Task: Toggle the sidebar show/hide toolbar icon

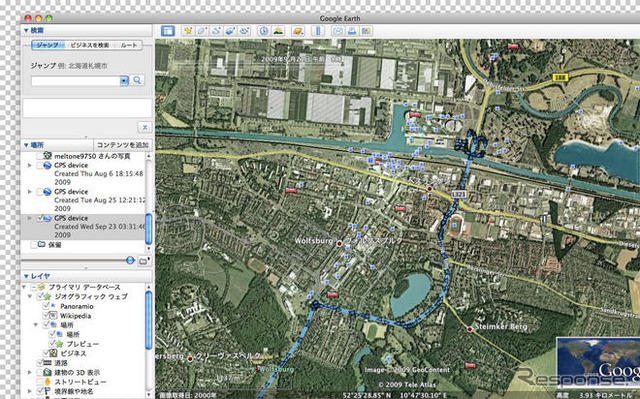Action: [167, 31]
